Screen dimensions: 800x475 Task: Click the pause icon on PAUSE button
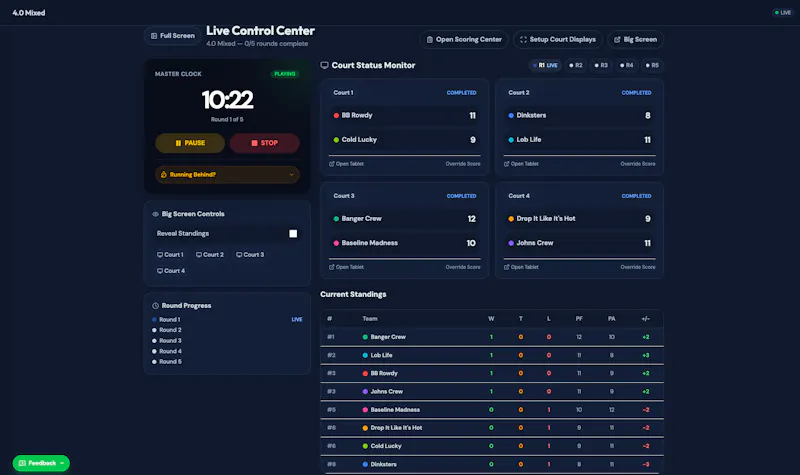[178, 143]
